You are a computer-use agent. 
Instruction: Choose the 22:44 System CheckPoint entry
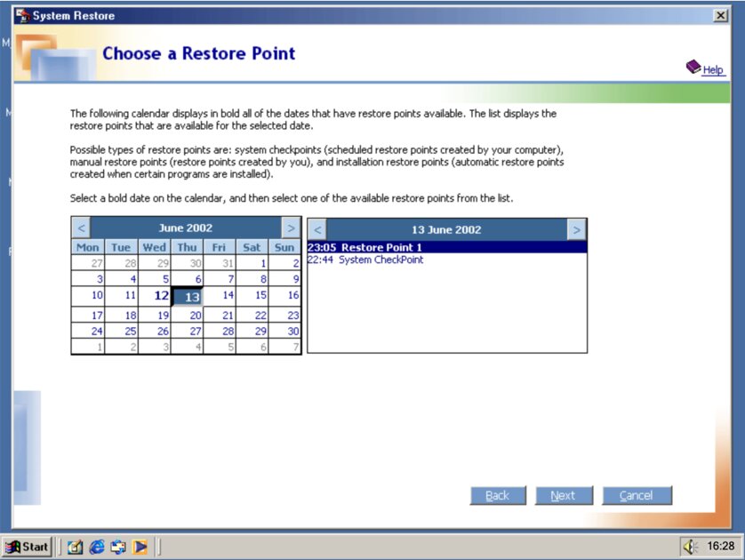365,260
